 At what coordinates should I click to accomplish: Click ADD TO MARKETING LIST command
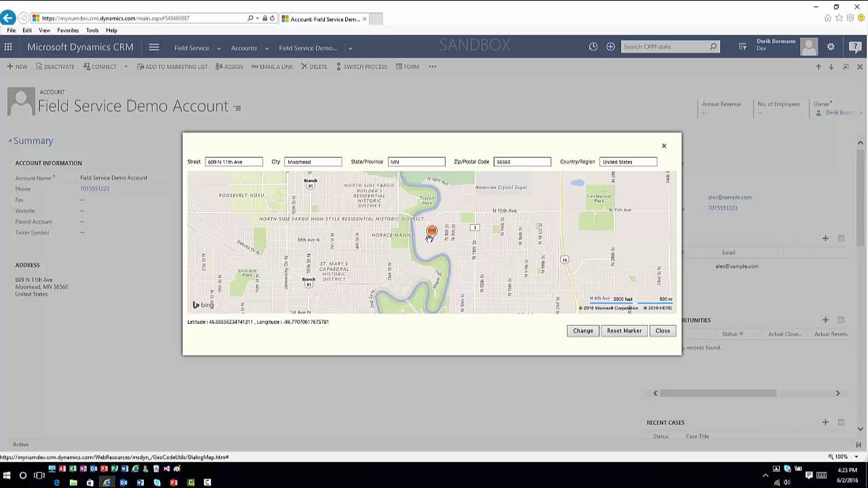pos(172,66)
